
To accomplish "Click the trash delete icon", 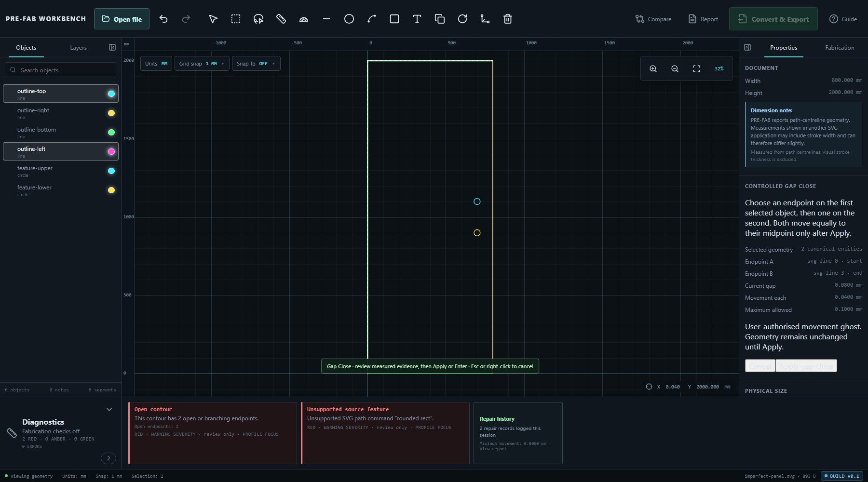I will click(508, 19).
